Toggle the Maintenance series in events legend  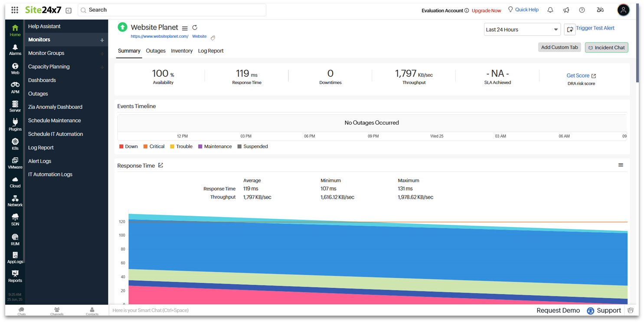pyautogui.click(x=215, y=146)
